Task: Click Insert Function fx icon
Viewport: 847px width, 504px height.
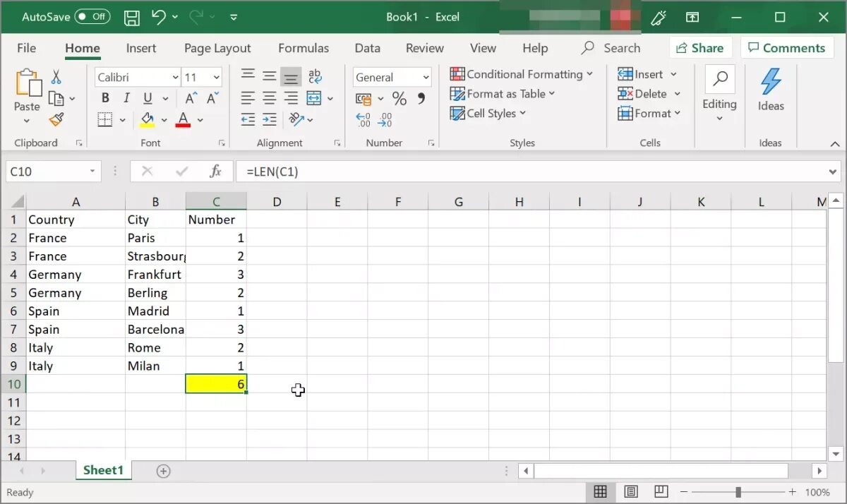Action: (215, 171)
